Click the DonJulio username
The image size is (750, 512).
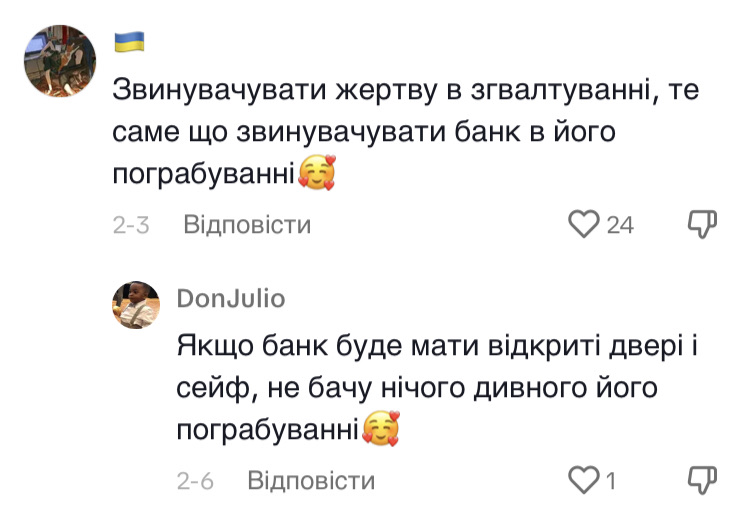coord(230,298)
